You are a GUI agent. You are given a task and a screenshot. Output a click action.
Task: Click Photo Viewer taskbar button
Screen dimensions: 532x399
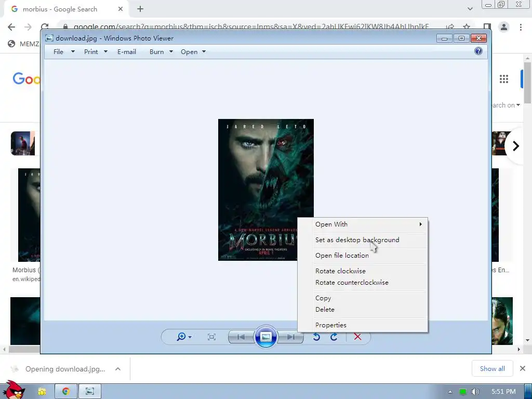[x=90, y=391]
